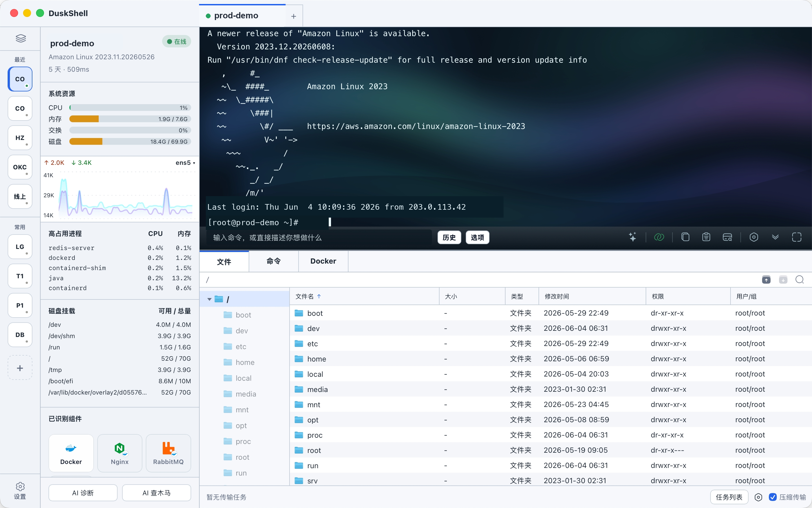Open transfer settings icon beside 任务列表
Image resolution: width=812 pixels, height=508 pixels.
(x=758, y=497)
